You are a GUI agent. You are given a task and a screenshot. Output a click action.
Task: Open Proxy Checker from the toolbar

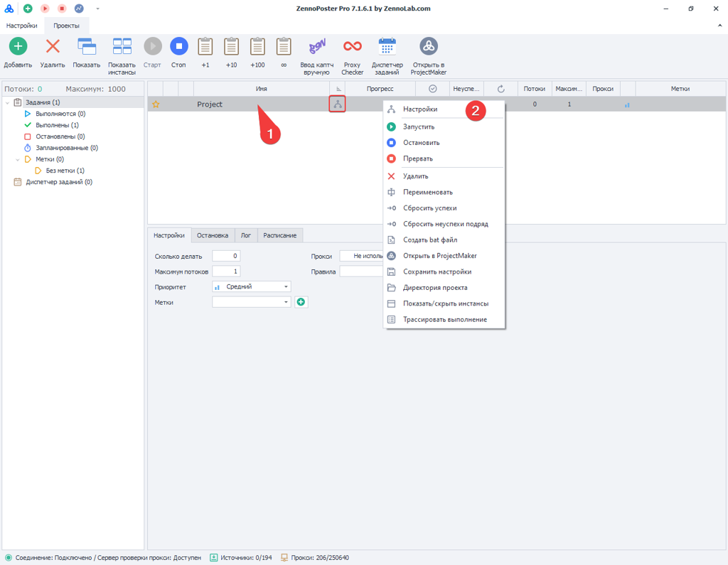coord(352,47)
